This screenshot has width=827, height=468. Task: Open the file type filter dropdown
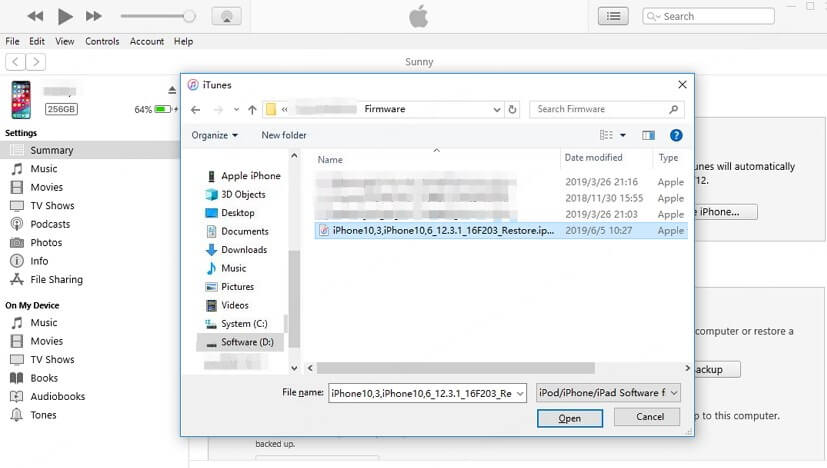(608, 393)
